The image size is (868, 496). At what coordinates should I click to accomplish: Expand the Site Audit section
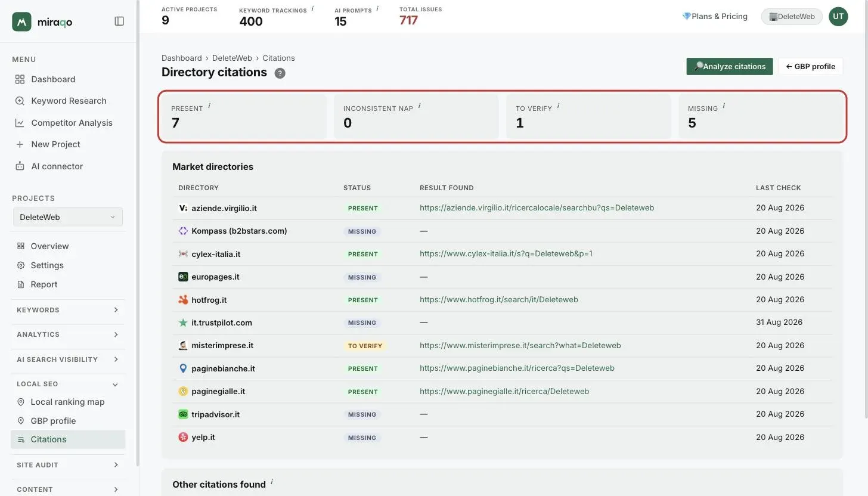pyautogui.click(x=68, y=465)
